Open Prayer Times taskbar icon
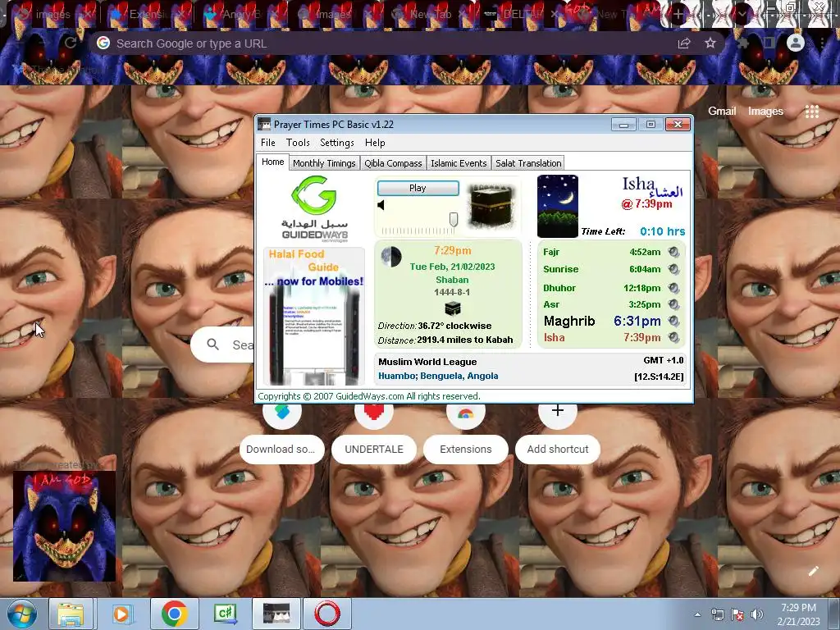Screen dimensions: 840x630 [x=276, y=614]
